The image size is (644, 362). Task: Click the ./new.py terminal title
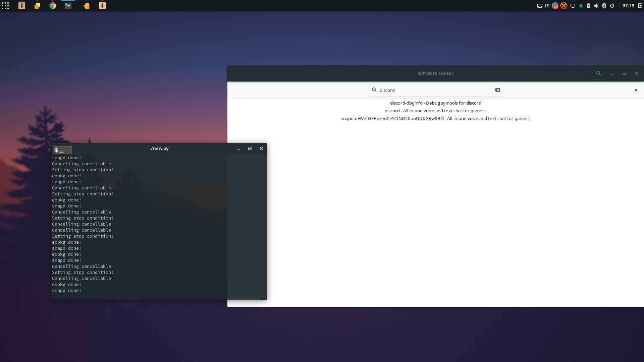click(x=159, y=148)
